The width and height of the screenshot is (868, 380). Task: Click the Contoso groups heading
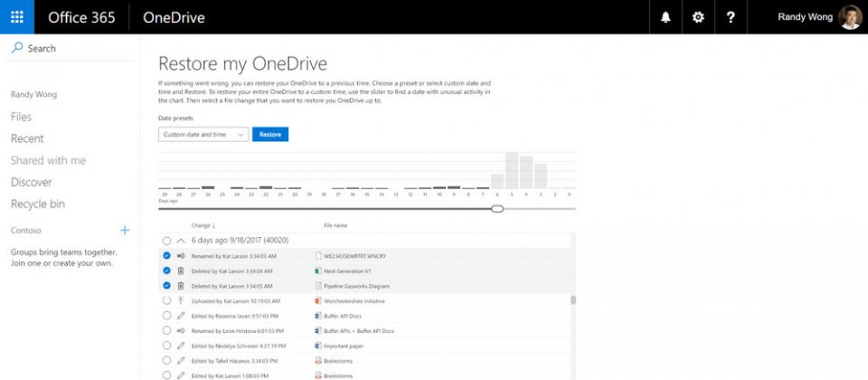click(26, 231)
